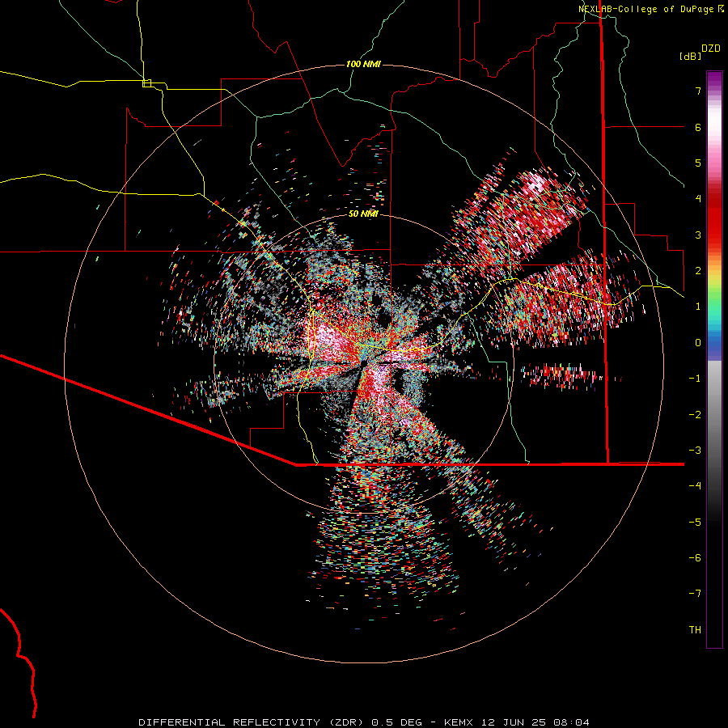Click the -4 value on color scale

695,486
